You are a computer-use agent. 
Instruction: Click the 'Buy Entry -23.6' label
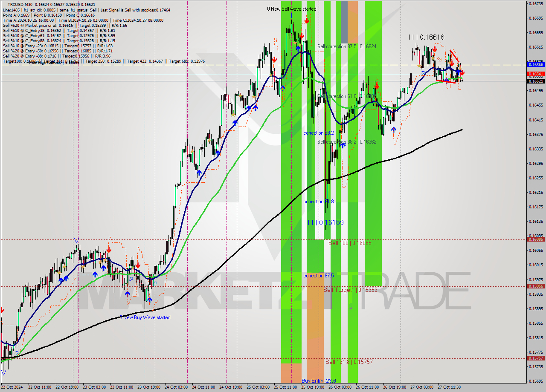click(319, 380)
